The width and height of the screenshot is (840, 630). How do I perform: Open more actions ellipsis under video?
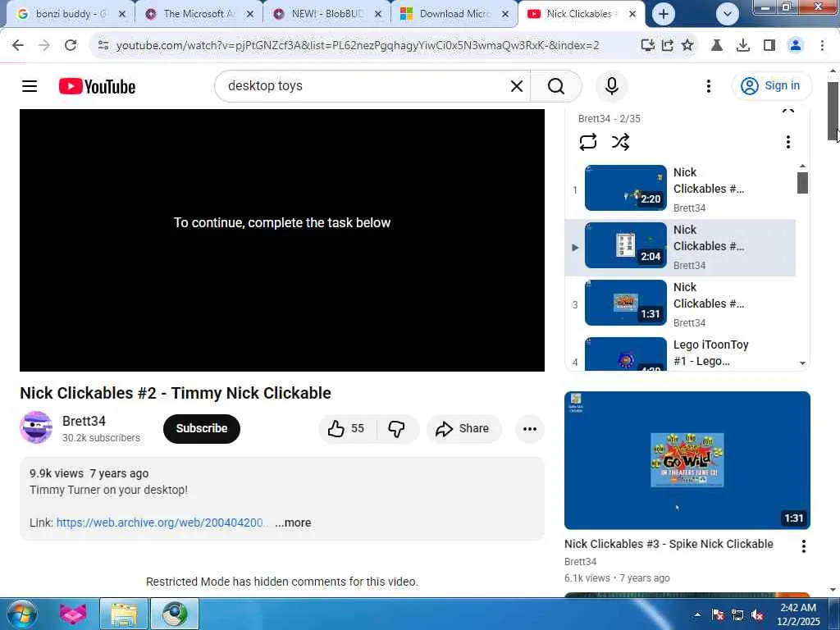pyautogui.click(x=529, y=428)
